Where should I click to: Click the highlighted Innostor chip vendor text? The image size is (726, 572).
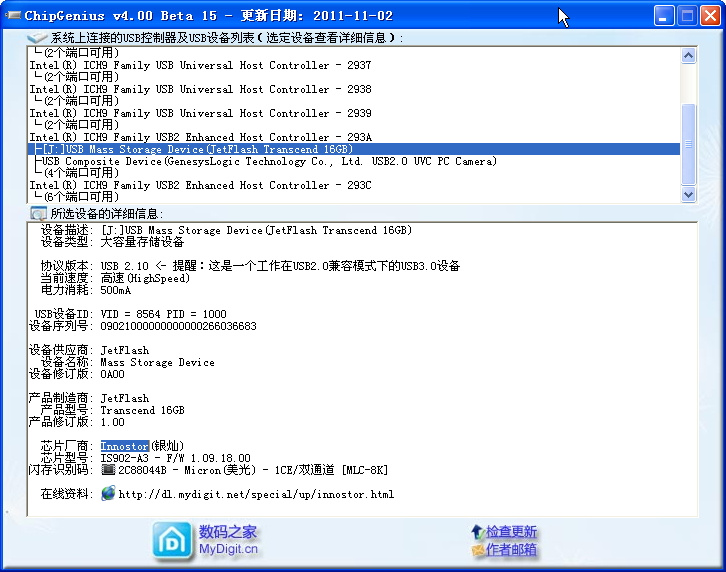125,446
